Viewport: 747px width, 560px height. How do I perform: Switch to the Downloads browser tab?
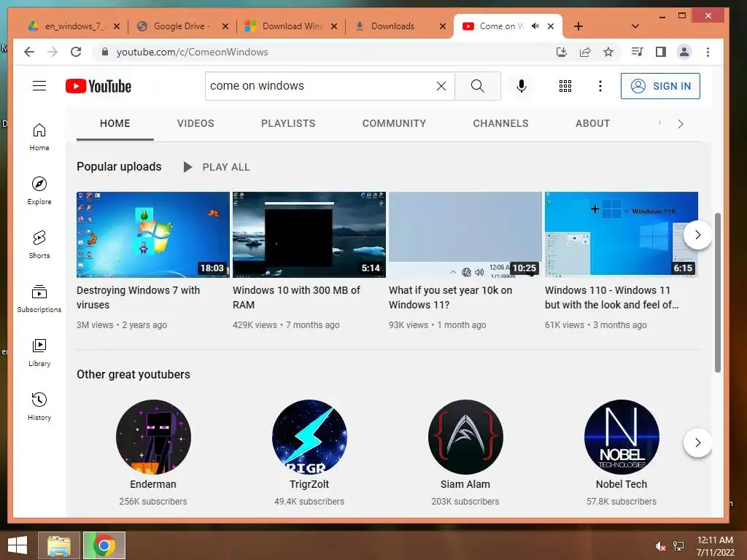coord(399,26)
